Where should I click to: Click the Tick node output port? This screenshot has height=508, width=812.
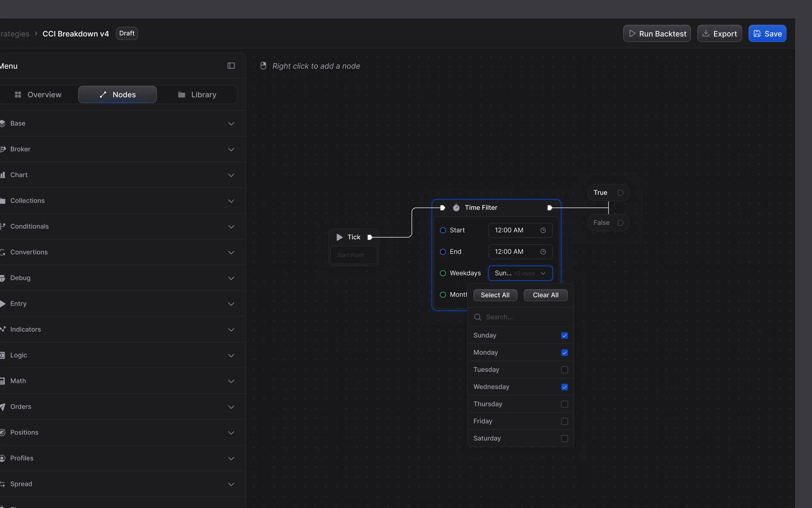(370, 237)
